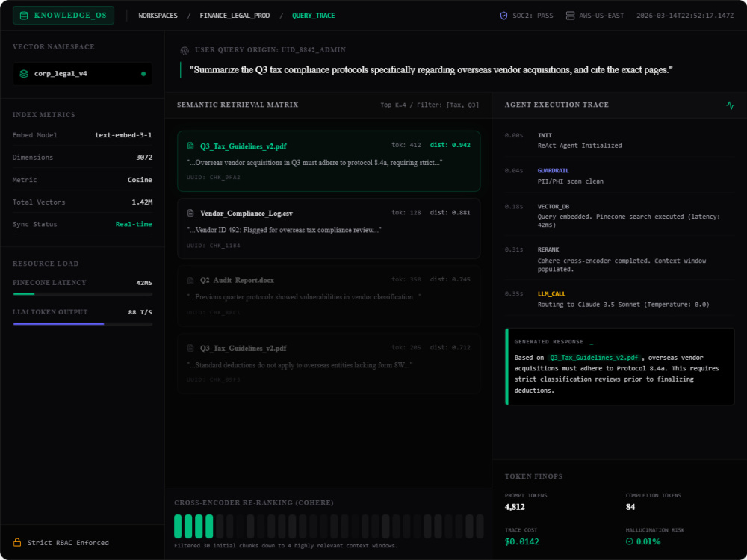This screenshot has height=560, width=747.
Task: Click the corp_legal_v4 layers icon
Action: tap(24, 74)
